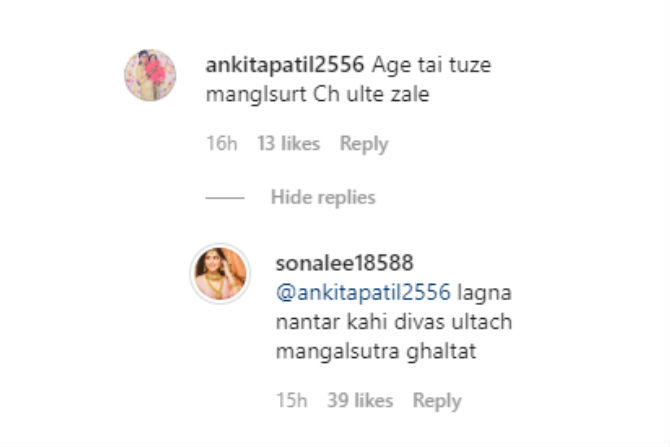Reply to sonalee18588's comment

tap(437, 401)
